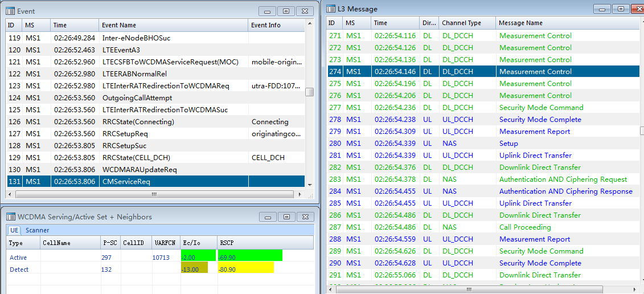Select the RRCState(Connecting) event
The image size is (644, 294).
click(155, 122)
